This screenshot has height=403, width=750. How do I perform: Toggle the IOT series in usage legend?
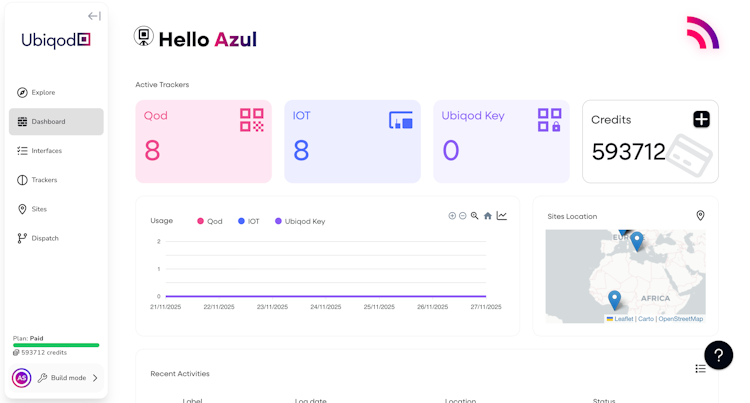click(x=249, y=221)
